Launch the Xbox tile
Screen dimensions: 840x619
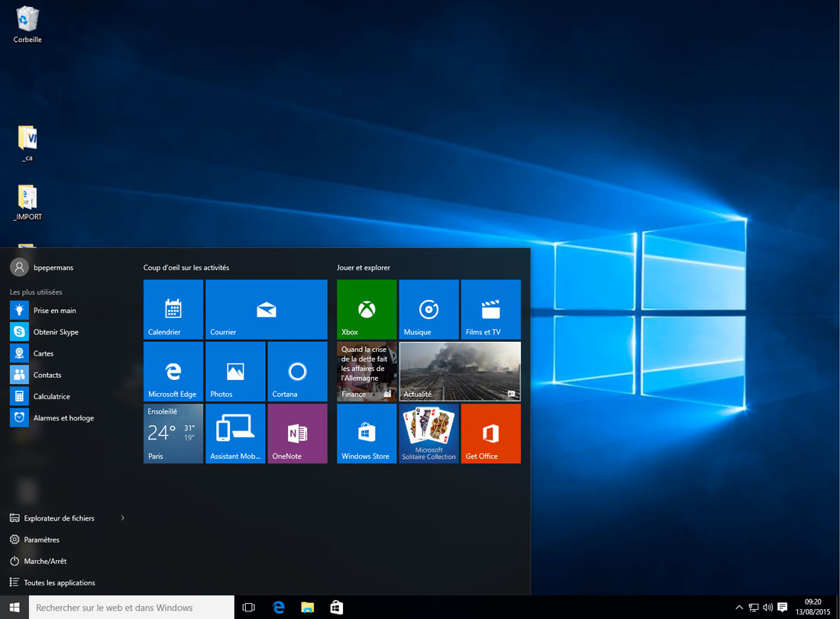367,309
